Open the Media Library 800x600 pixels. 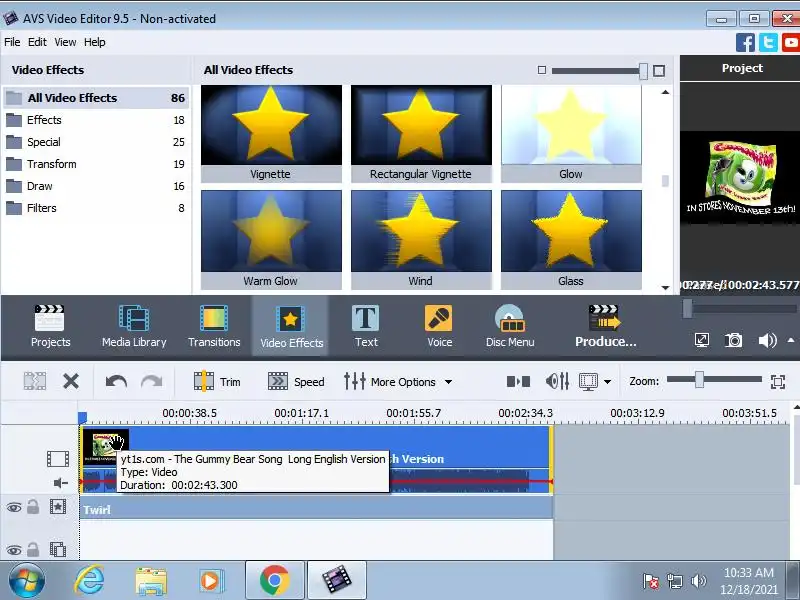point(134,327)
